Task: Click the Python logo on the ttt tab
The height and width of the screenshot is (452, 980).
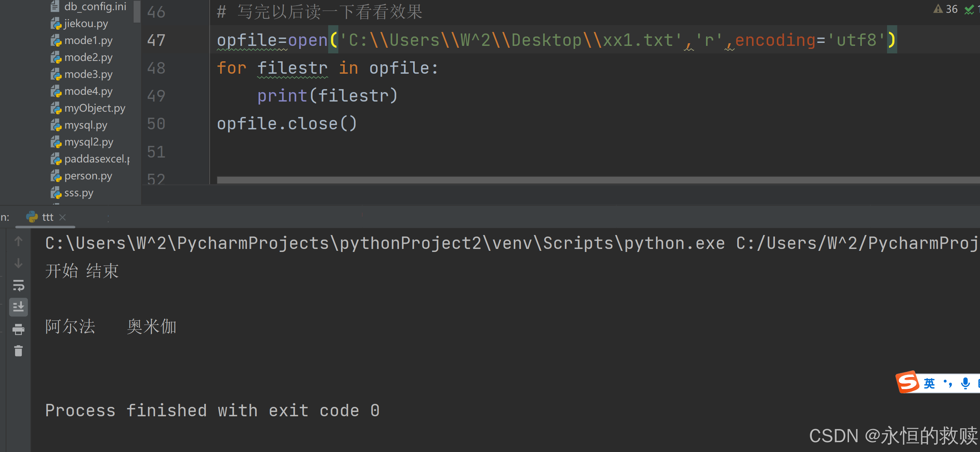Action: 32,217
